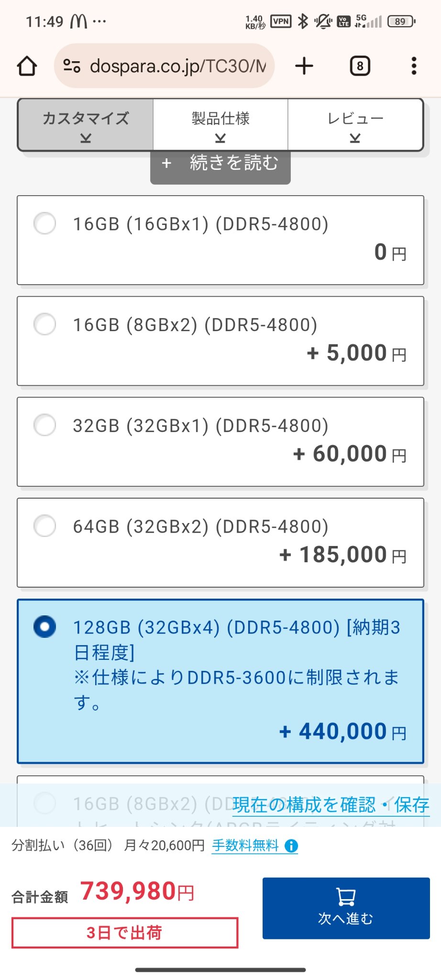The image size is (441, 980).
Task: Select the 32GB (32GBx1) +60,000円 option card
Action: tap(220, 442)
